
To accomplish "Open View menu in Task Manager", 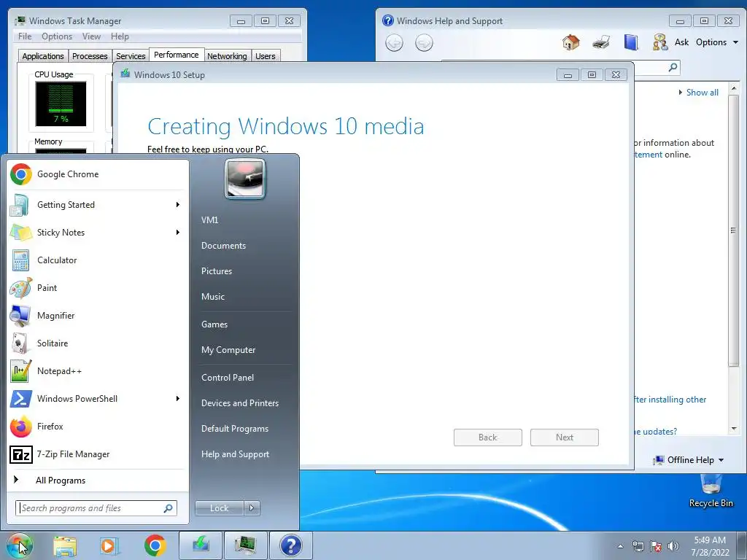I will [91, 36].
